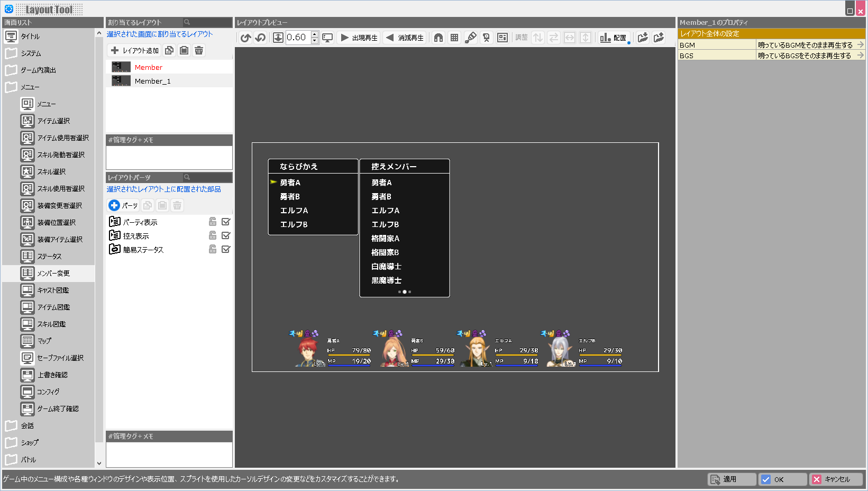
Task: Toggle the grid display icon
Action: point(454,38)
